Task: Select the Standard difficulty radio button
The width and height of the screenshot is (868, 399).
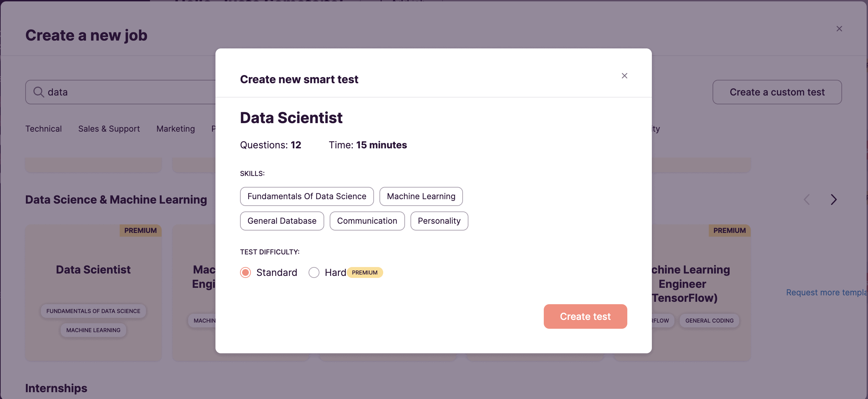Action: click(x=245, y=272)
